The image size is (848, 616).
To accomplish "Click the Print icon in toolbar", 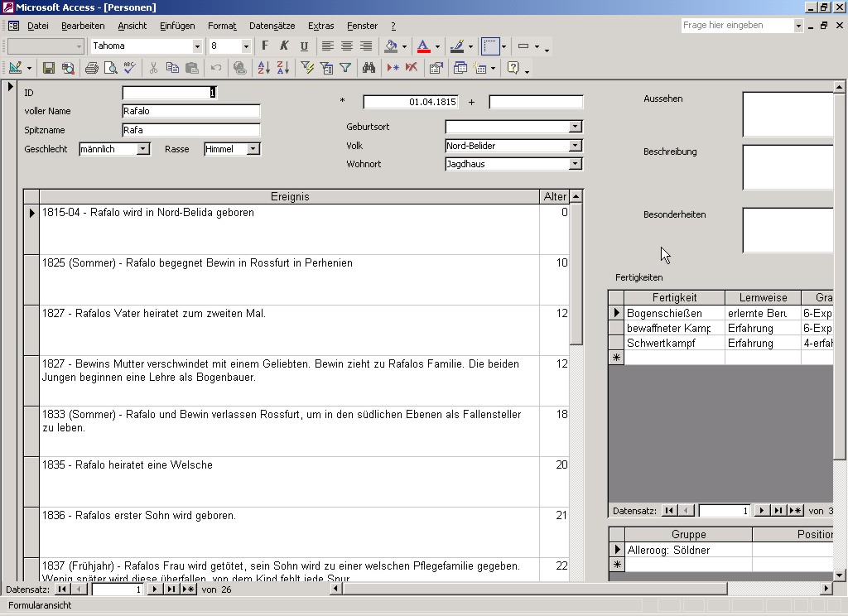I will coord(91,68).
